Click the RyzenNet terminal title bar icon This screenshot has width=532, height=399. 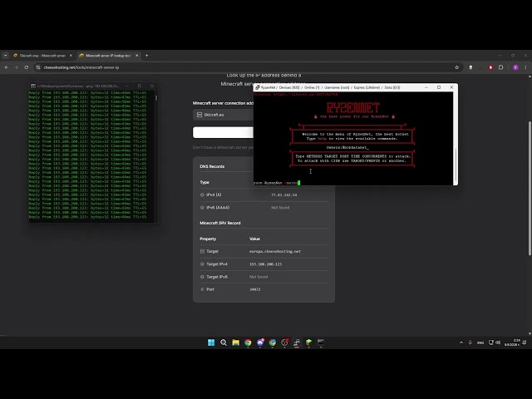[258, 87]
